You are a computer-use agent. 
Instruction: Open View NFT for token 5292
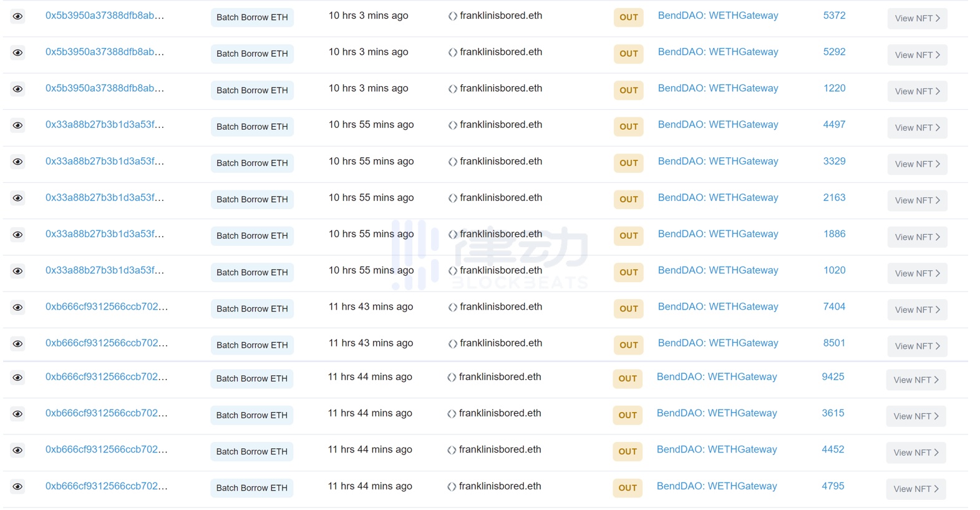tap(917, 55)
